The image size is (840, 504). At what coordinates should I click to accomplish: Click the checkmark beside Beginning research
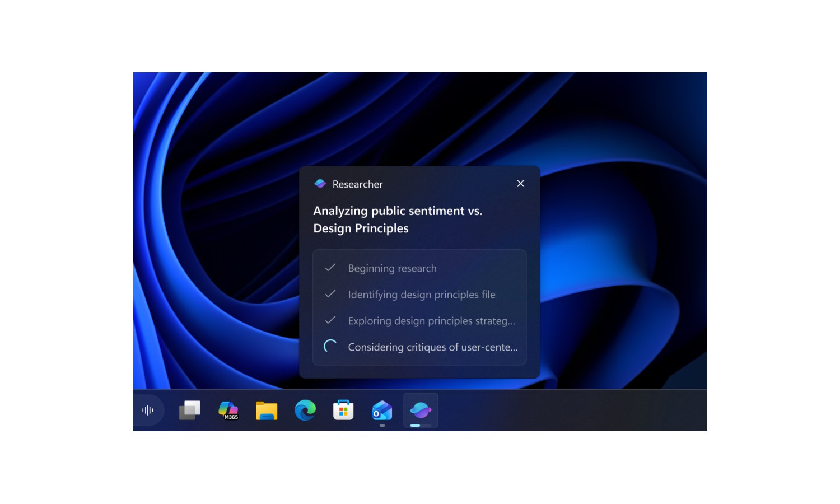coord(330,268)
